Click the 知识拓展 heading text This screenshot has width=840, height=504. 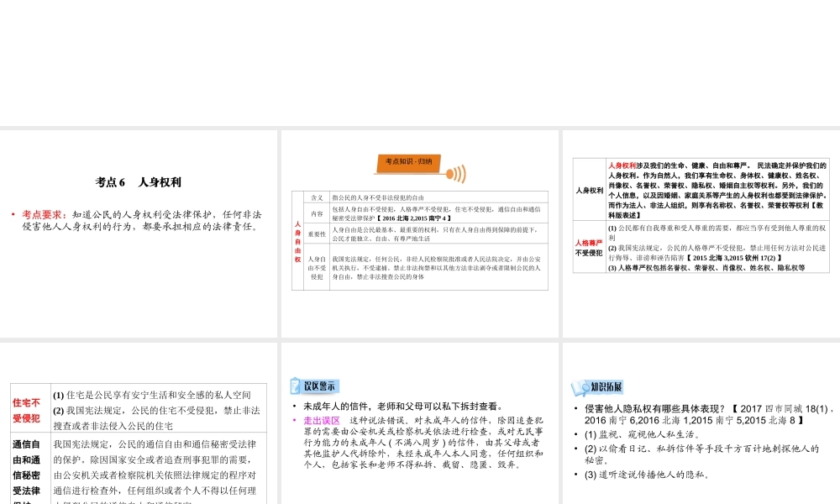click(606, 387)
